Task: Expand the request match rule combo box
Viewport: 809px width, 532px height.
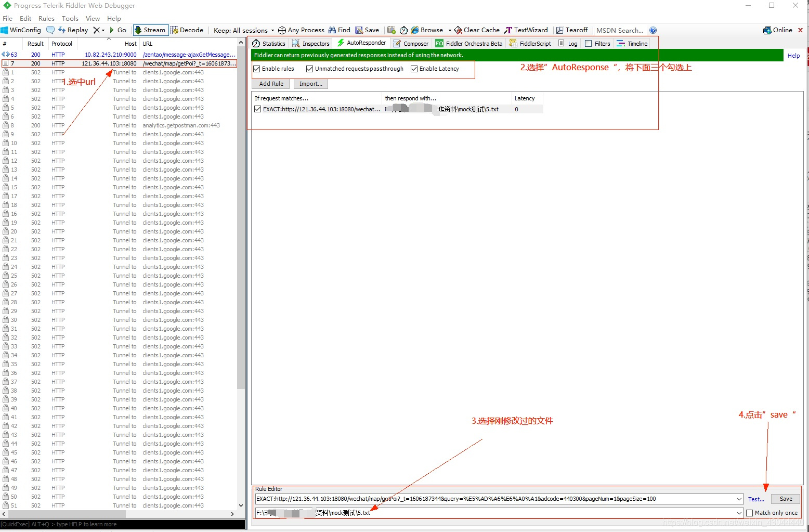Action: (739, 499)
